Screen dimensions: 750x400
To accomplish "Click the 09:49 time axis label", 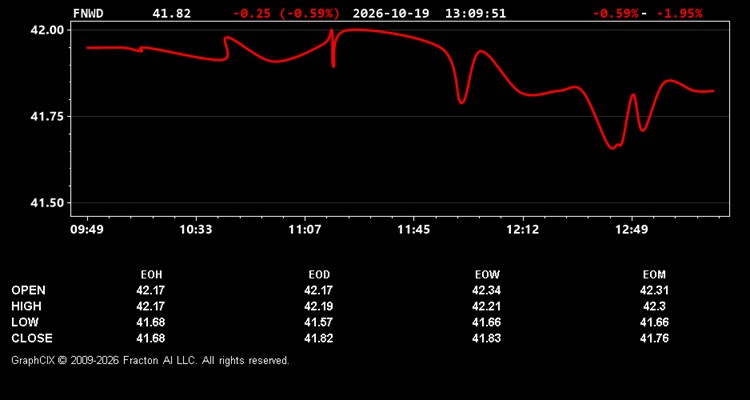I will 87,230.
